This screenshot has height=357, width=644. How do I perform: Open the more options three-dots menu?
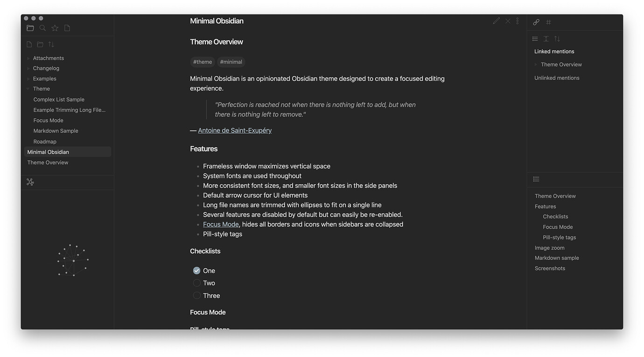pyautogui.click(x=518, y=21)
